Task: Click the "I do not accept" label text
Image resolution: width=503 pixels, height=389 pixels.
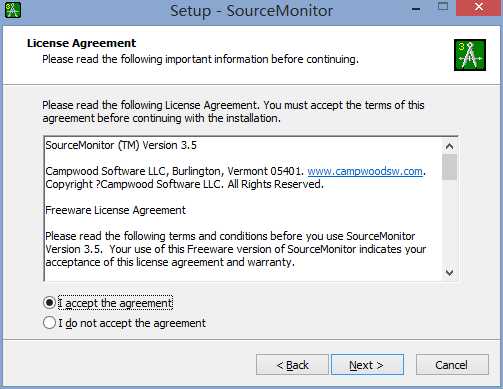Action: 132,323
